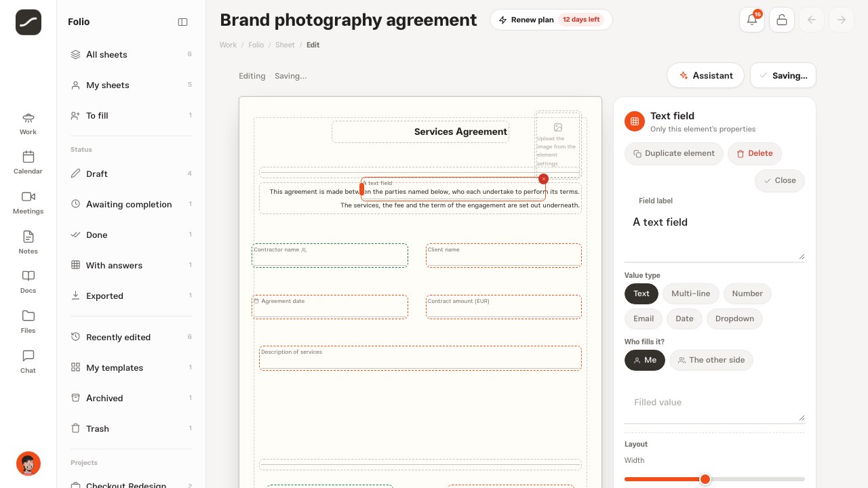Click the Folio breadcrumb link
The height and width of the screenshot is (488, 868).
click(256, 45)
